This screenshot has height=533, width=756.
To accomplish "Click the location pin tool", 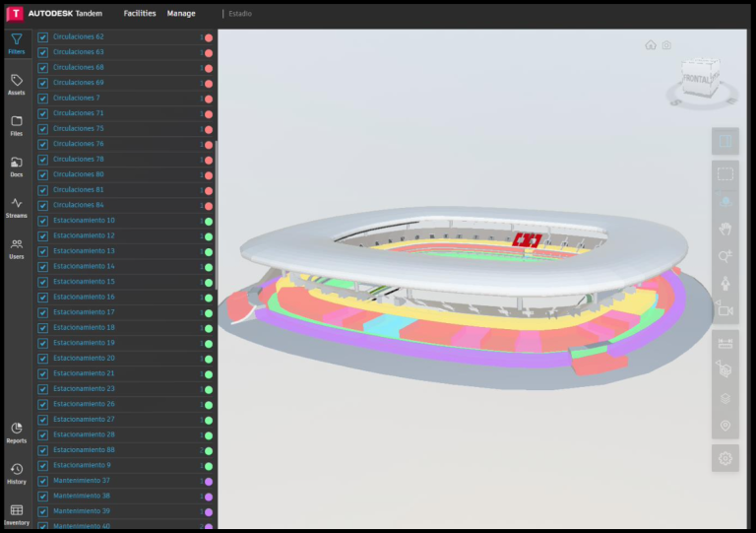I will coord(725,426).
